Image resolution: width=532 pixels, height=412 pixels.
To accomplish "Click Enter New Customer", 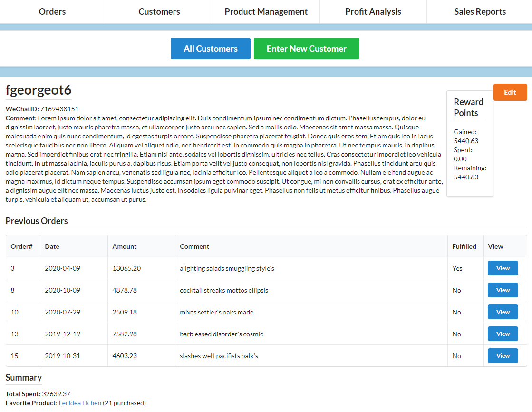I will pyautogui.click(x=306, y=48).
